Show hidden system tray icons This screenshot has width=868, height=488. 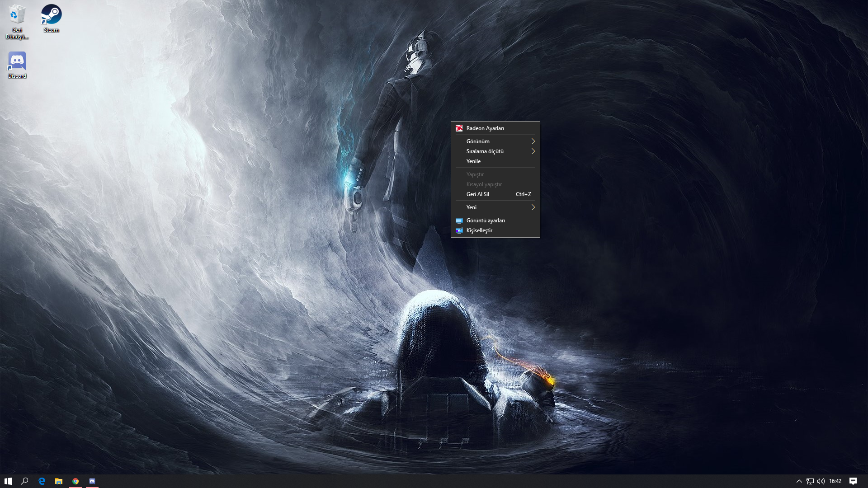(x=799, y=481)
